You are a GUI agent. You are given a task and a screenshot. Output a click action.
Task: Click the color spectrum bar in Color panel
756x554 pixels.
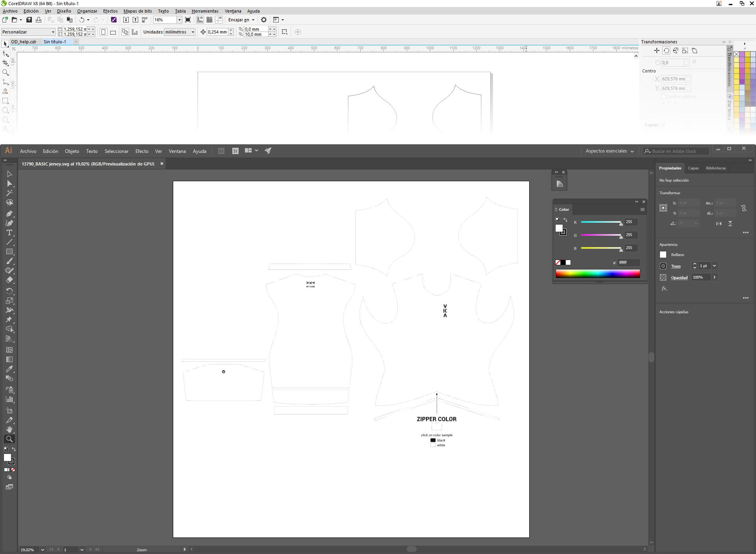click(598, 273)
